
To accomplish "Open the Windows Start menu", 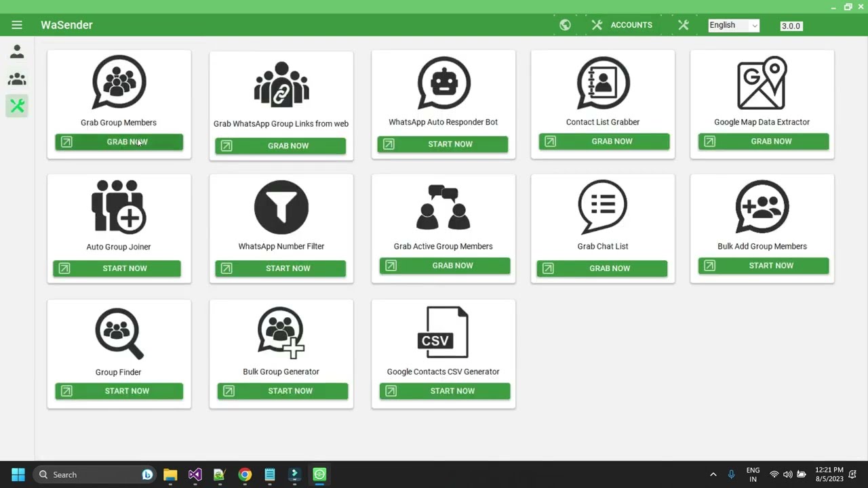I will click(x=18, y=474).
